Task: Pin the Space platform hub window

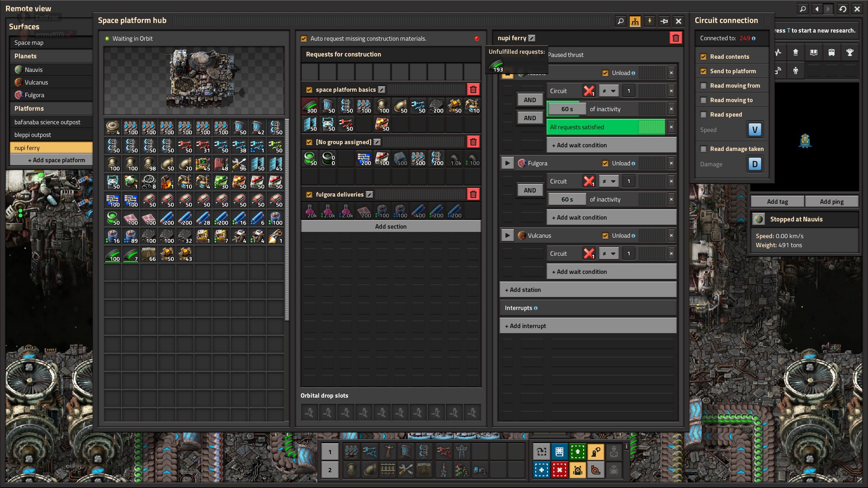Action: click(664, 21)
